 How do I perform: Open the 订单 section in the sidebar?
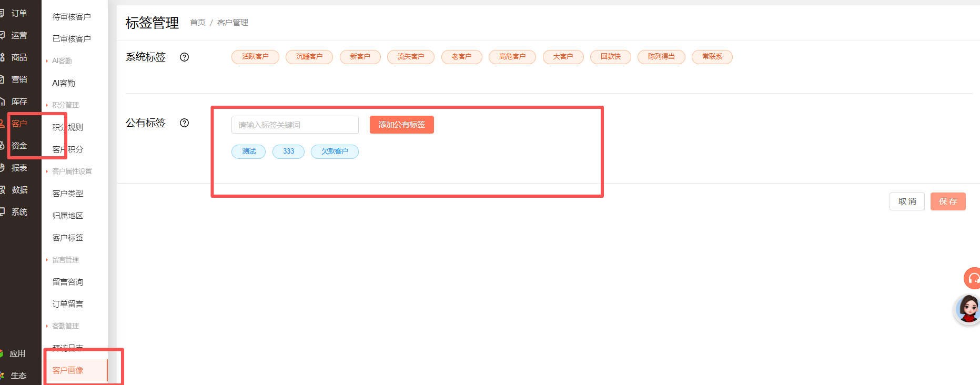pyautogui.click(x=19, y=13)
